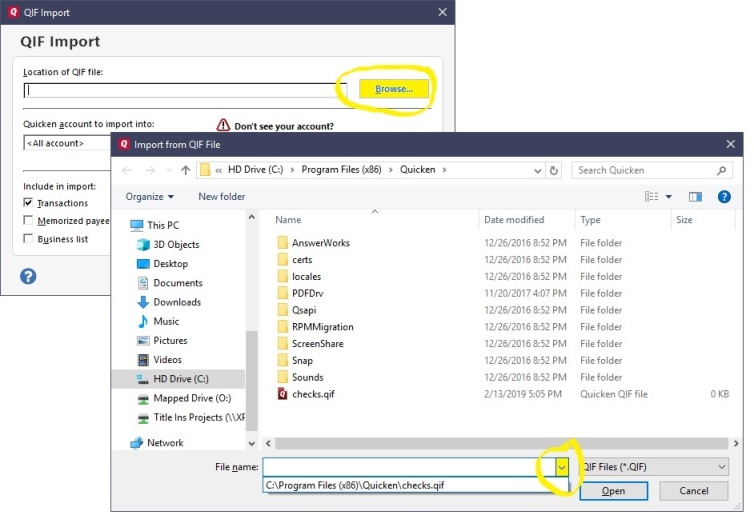Screen dimensions: 754x523
Task: Open the view options dropdown arrow
Action: coord(668,197)
